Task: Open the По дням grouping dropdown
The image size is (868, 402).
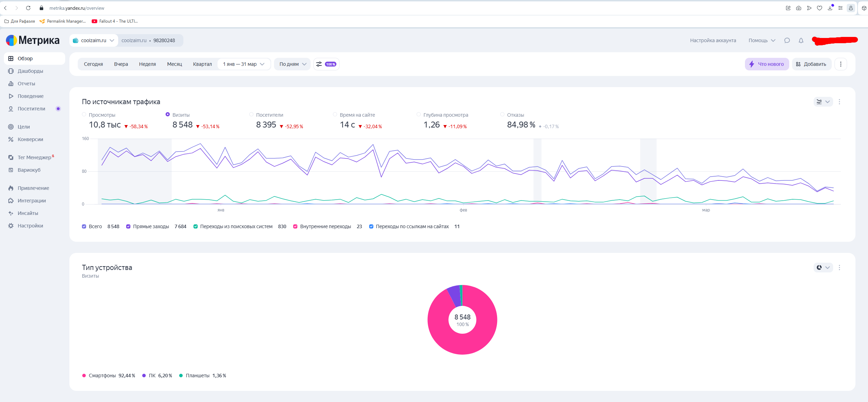Action: coord(292,64)
